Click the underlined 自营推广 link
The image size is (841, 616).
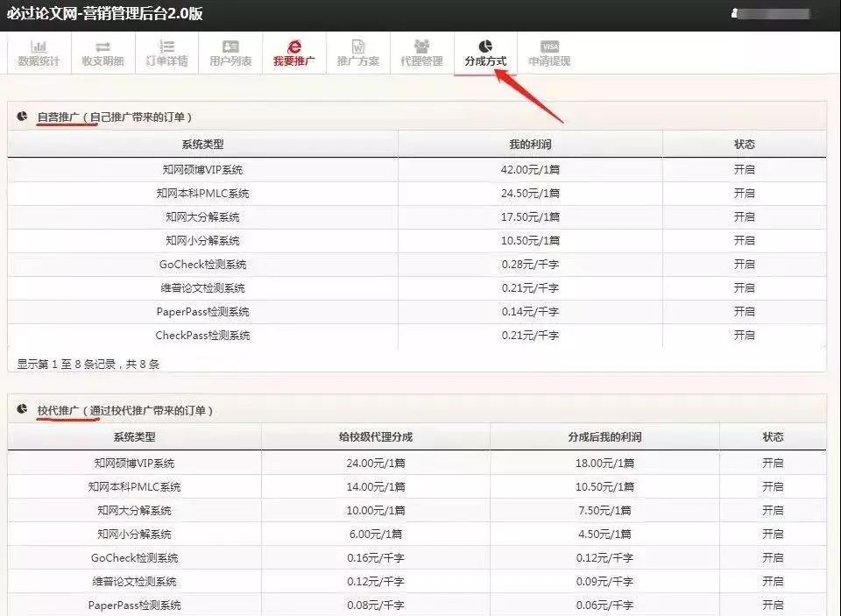tap(58, 113)
